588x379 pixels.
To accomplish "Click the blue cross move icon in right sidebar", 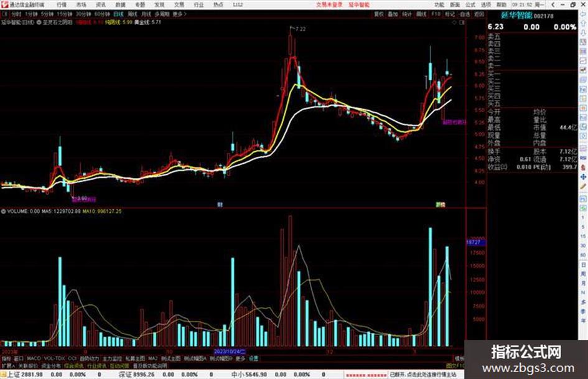I will click(x=583, y=176).
